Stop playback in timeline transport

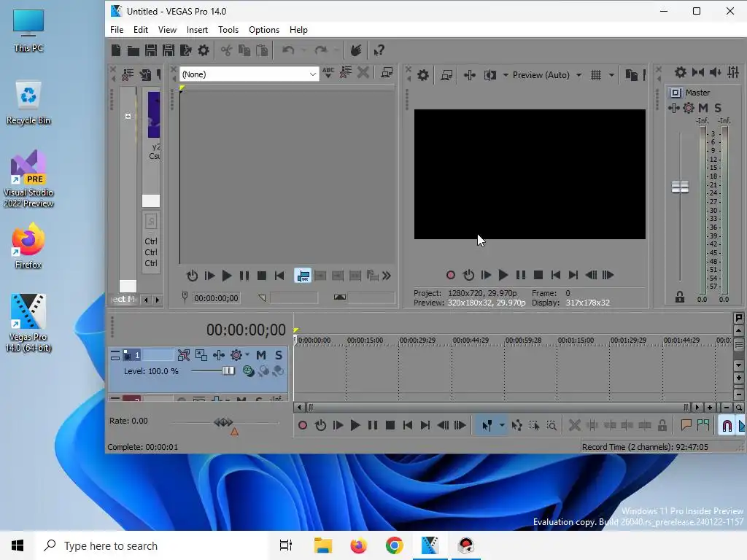390,425
